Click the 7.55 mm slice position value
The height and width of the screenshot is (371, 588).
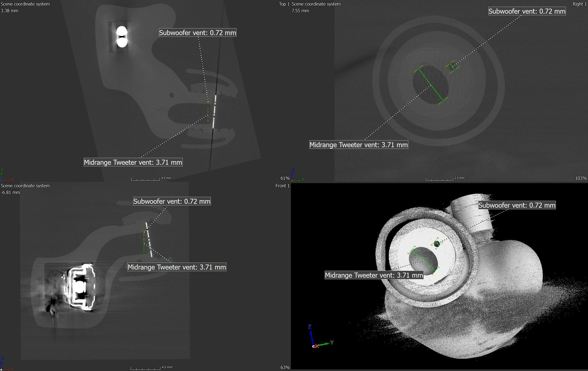pos(300,11)
